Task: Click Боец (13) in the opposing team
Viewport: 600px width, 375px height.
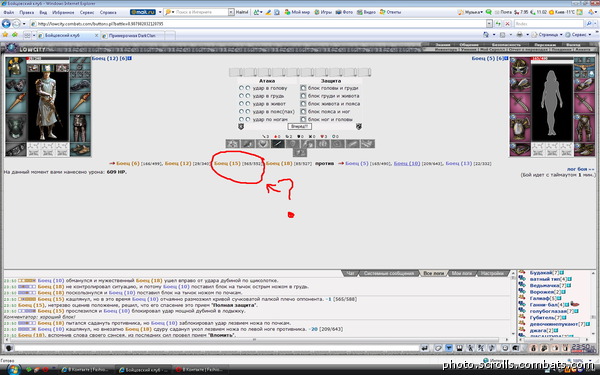Action: tap(458, 163)
